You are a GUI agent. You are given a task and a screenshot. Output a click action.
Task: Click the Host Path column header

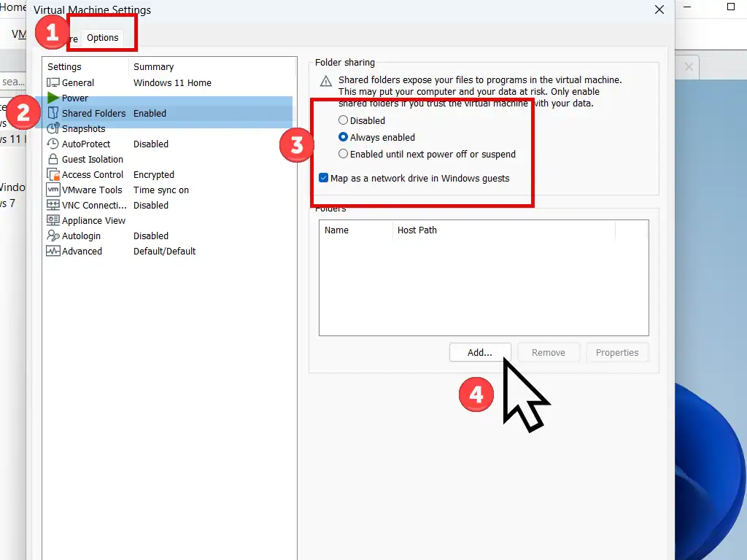tap(503, 230)
